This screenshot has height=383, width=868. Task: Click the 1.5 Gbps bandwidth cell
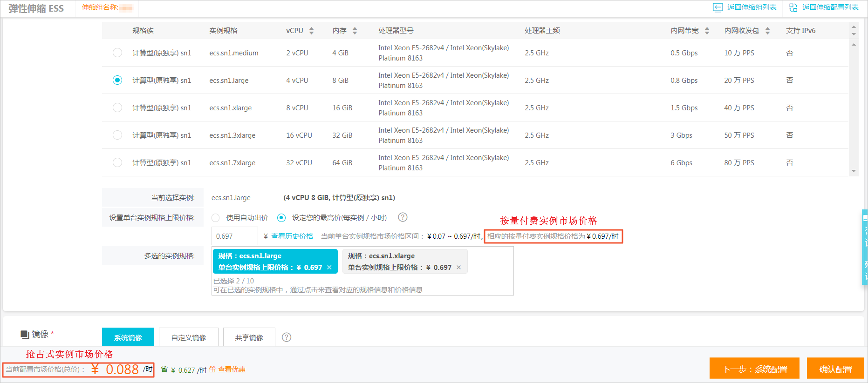coord(684,108)
